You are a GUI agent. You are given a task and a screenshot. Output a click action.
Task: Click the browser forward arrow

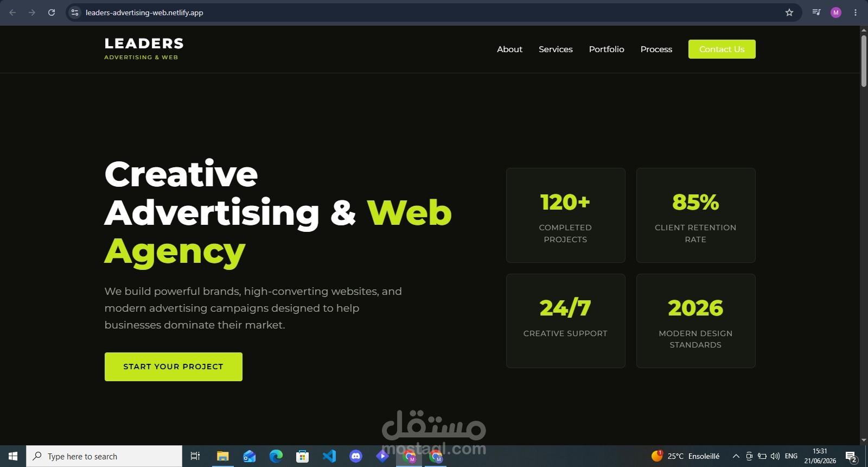tap(32, 12)
